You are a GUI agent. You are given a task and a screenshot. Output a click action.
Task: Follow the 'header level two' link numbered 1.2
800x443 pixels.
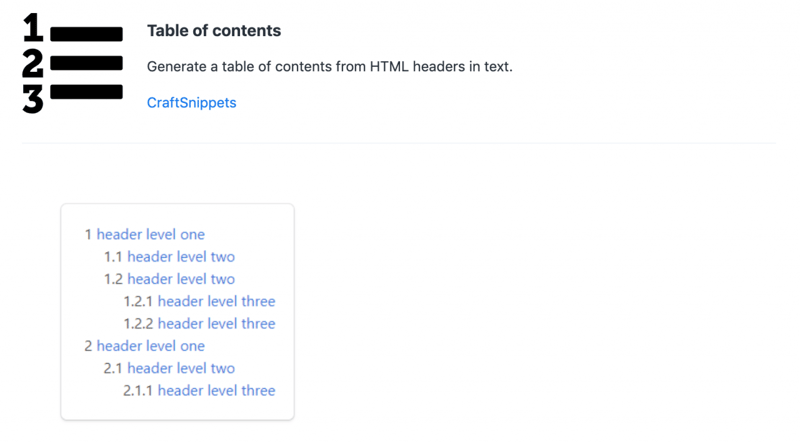tap(180, 279)
